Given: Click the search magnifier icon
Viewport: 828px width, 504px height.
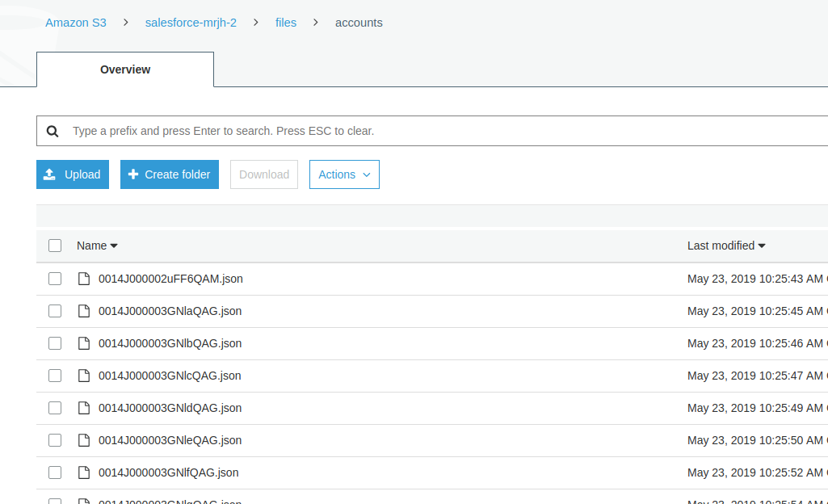Looking at the screenshot, I should (x=53, y=130).
